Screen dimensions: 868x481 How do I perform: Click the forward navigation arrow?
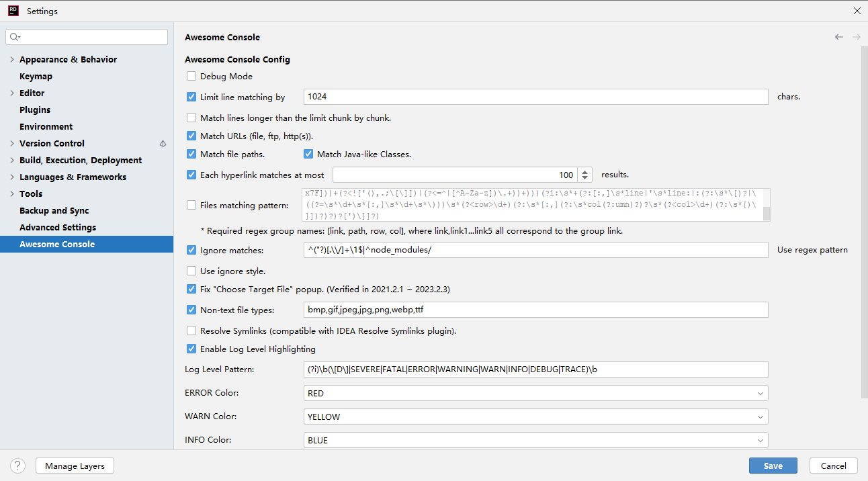click(x=857, y=37)
